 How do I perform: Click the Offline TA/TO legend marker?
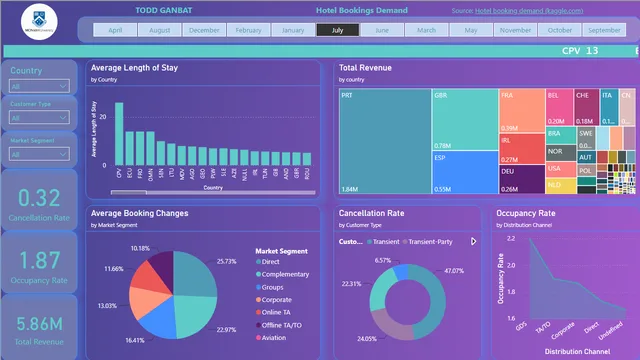point(258,325)
